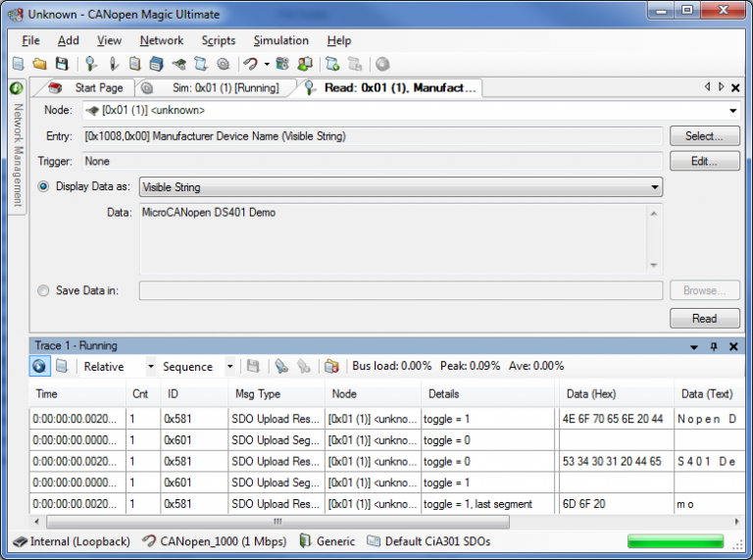The width and height of the screenshot is (753, 560).
Task: Click the trace filter icon with red badge
Action: (x=331, y=366)
